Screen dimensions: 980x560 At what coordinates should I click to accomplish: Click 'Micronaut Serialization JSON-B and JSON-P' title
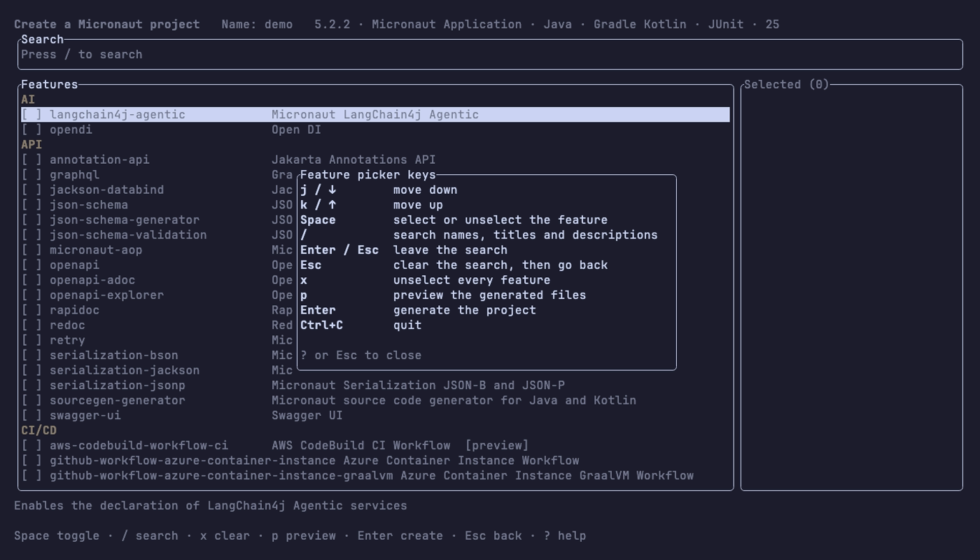[x=418, y=385]
